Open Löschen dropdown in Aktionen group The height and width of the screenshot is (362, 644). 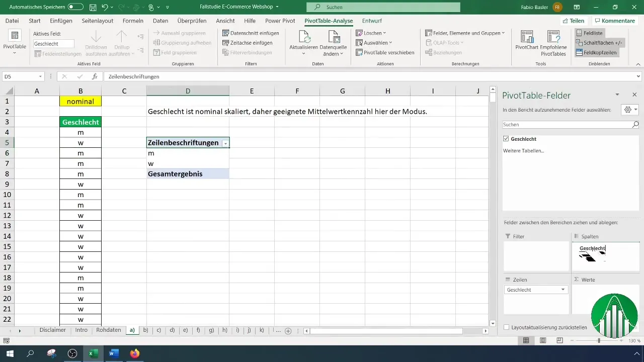click(371, 33)
